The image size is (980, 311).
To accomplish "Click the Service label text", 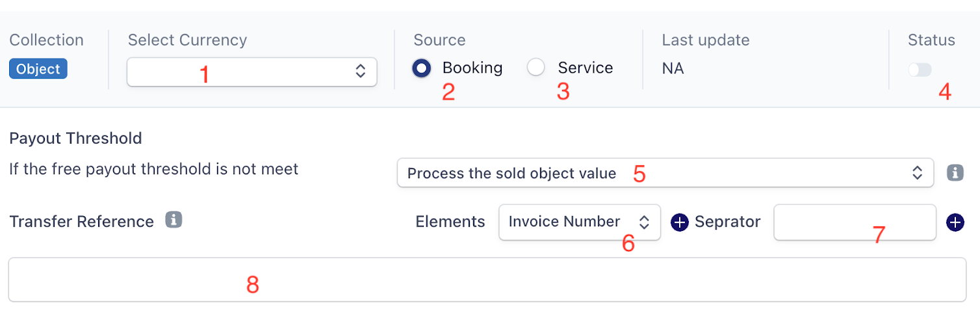I will point(585,68).
